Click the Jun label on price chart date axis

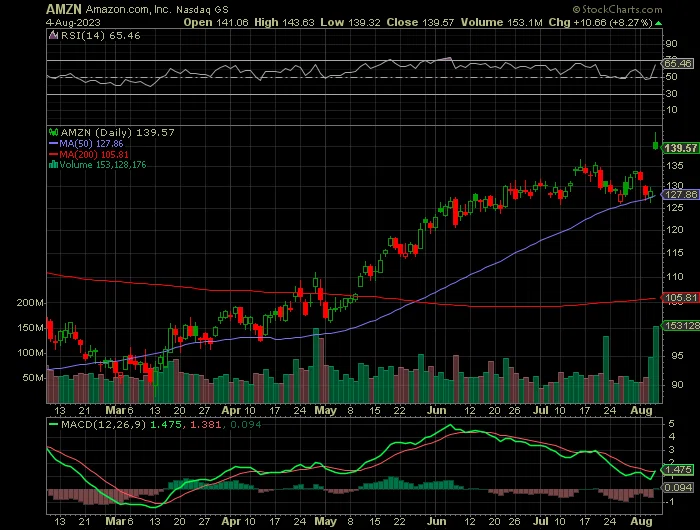pos(436,410)
